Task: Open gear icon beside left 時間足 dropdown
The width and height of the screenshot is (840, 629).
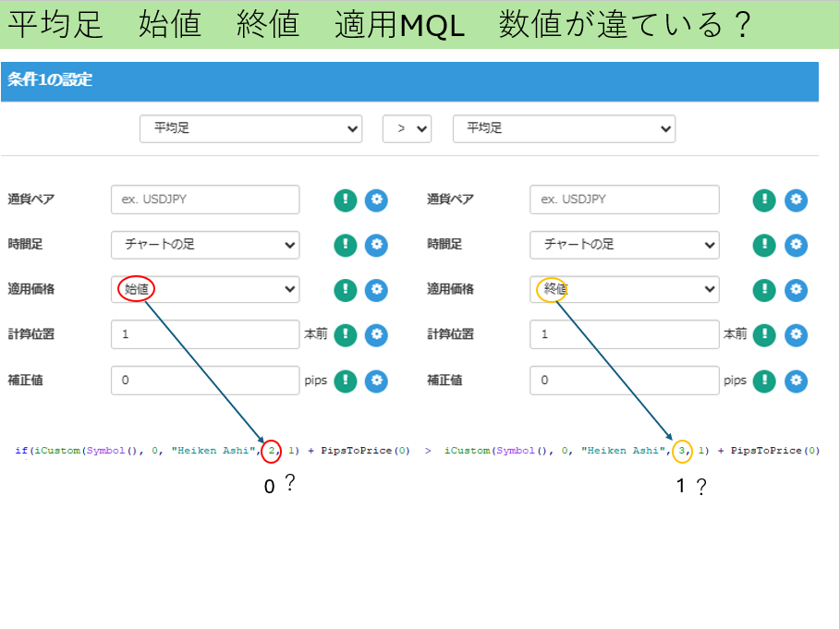Action: [378, 245]
